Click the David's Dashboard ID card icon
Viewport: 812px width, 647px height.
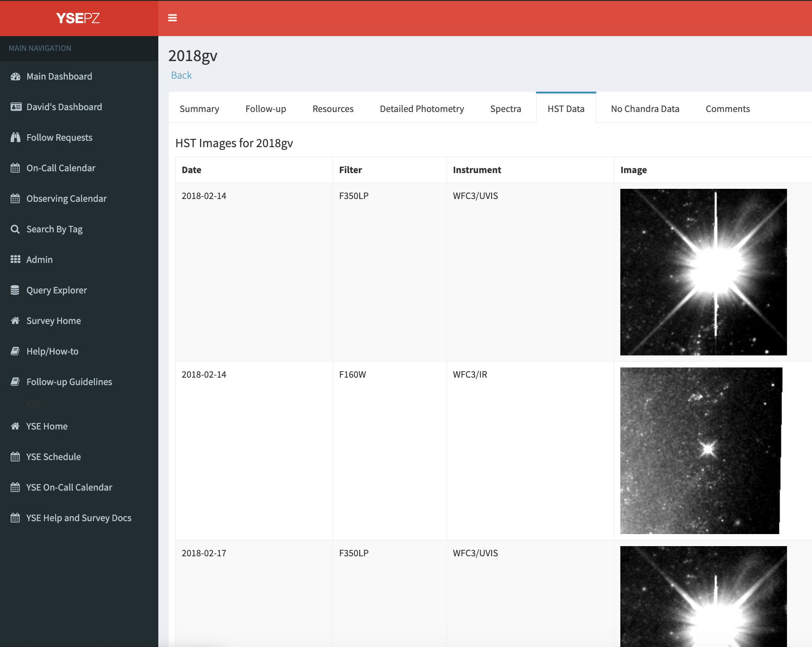tap(16, 107)
